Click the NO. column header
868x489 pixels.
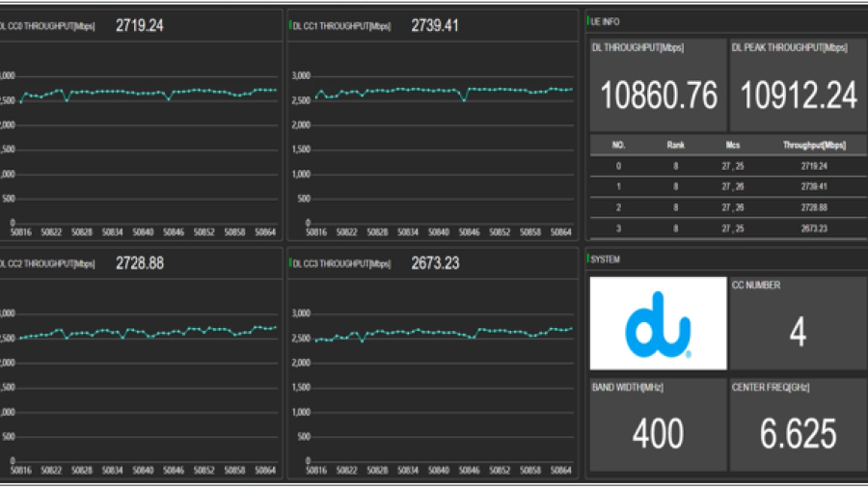[x=619, y=146]
